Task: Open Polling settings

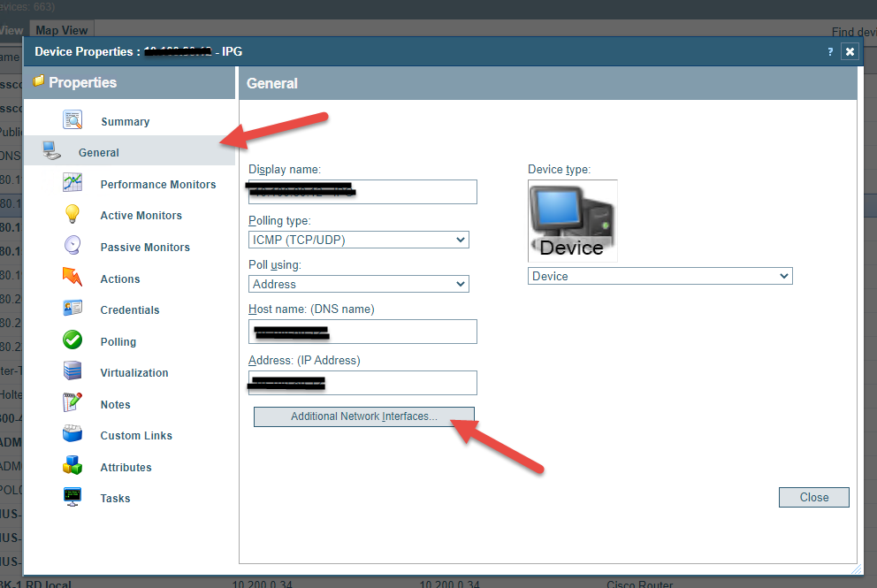Action: coord(118,341)
